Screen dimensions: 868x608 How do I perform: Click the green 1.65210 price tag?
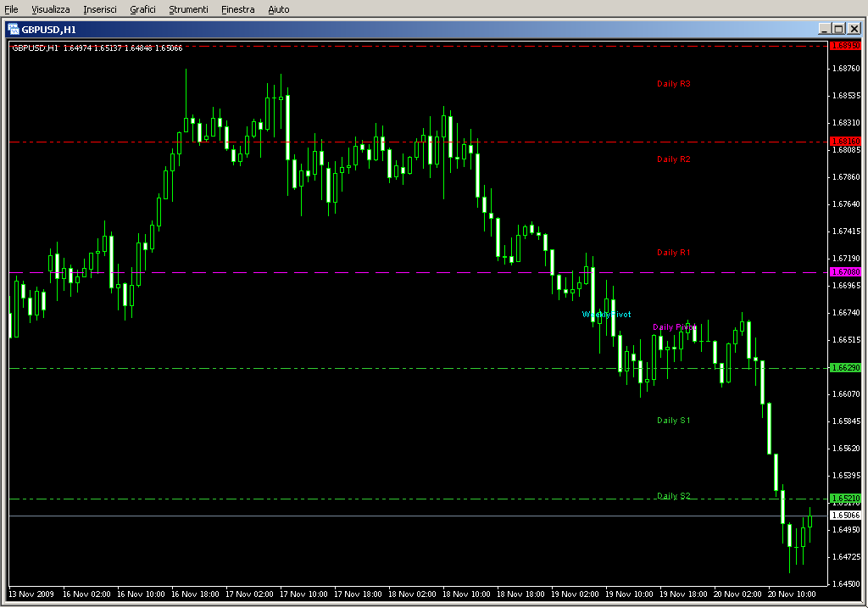[845, 499]
